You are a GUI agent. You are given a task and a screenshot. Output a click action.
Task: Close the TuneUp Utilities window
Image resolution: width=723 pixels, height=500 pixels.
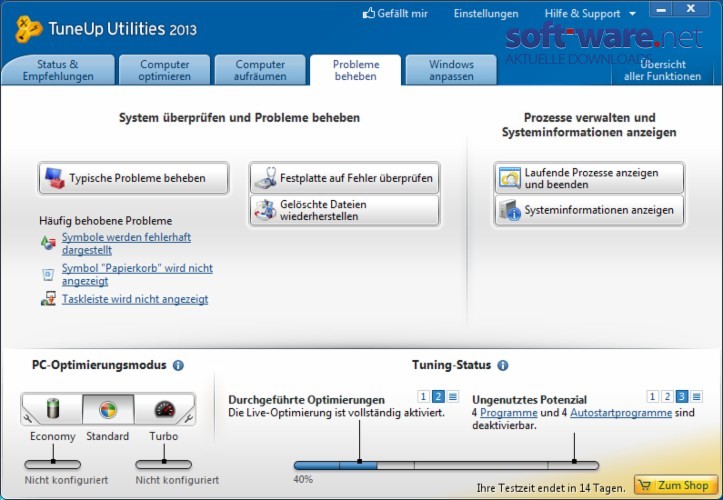click(x=691, y=9)
